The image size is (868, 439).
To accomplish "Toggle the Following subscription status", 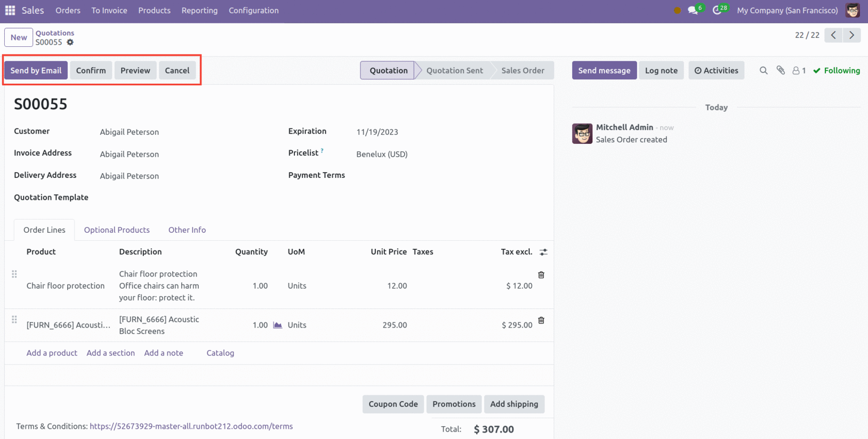I will point(837,70).
